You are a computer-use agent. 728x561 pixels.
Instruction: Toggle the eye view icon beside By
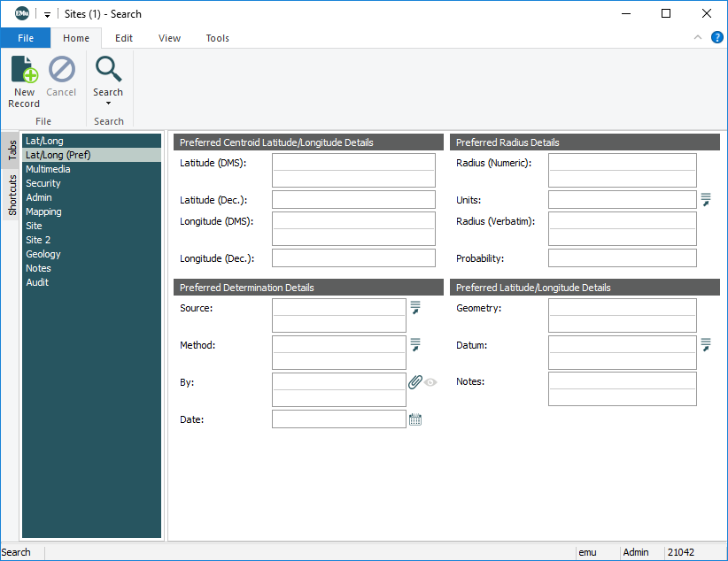click(x=430, y=382)
